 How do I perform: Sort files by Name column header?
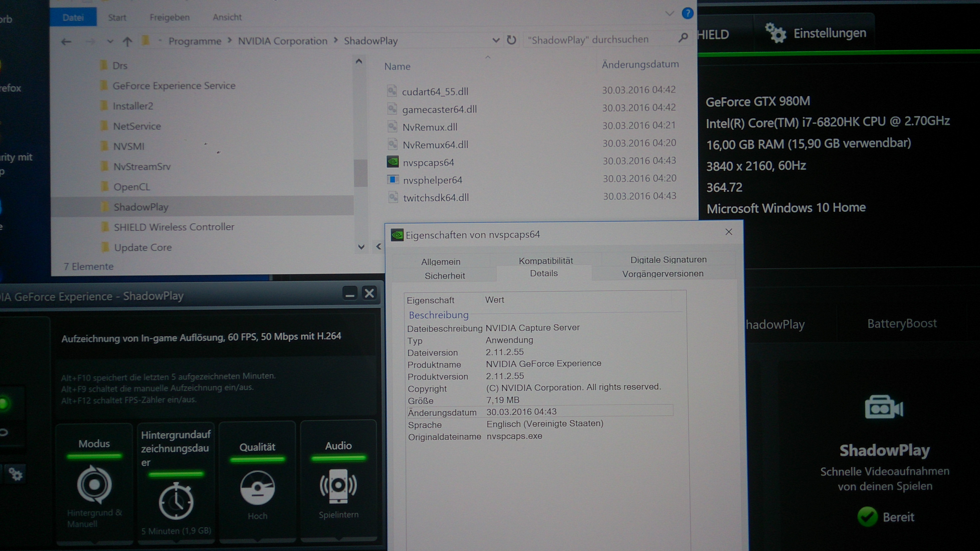pyautogui.click(x=397, y=66)
